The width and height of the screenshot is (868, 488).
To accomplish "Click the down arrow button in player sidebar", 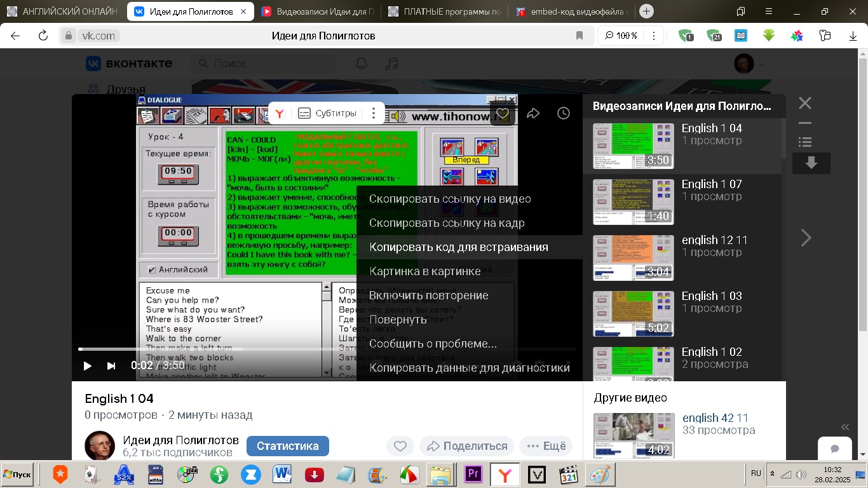I will pos(811,163).
